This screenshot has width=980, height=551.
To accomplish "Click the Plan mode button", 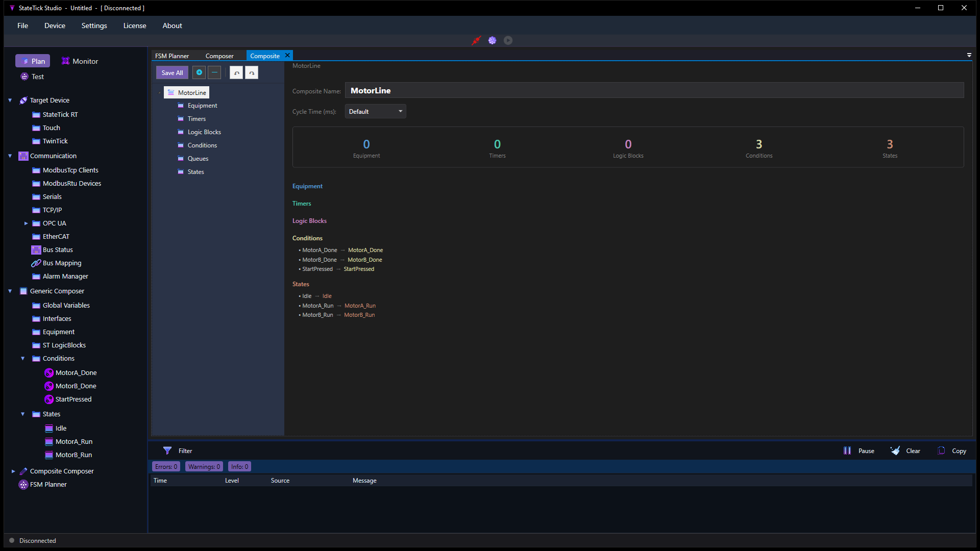I will tap(33, 61).
